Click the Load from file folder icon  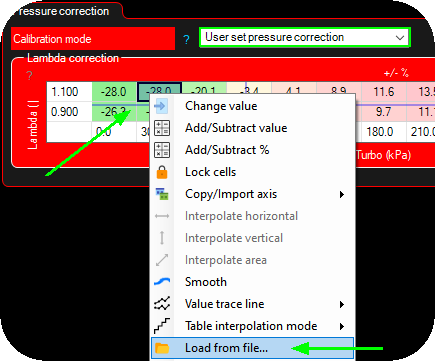162,348
